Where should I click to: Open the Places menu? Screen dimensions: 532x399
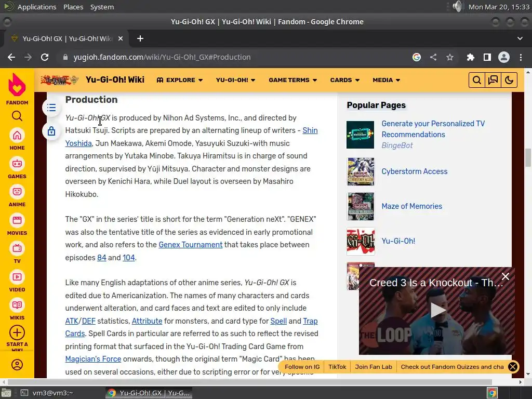[73, 7]
